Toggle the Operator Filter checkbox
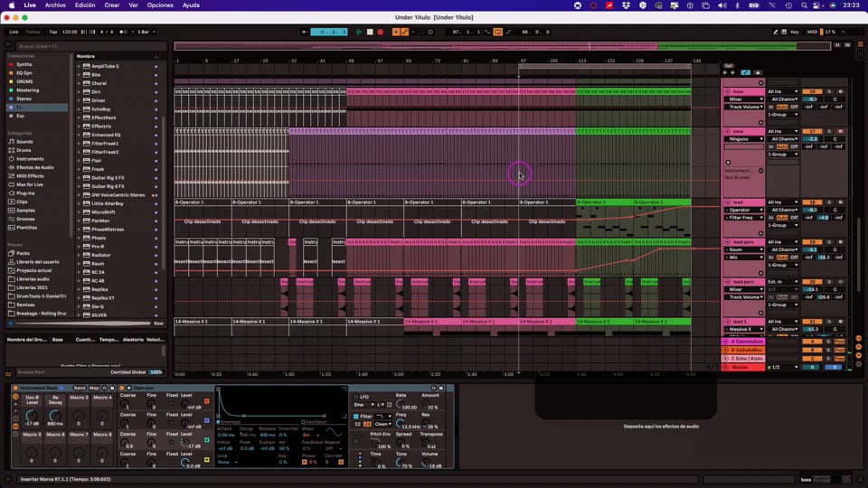 point(356,416)
